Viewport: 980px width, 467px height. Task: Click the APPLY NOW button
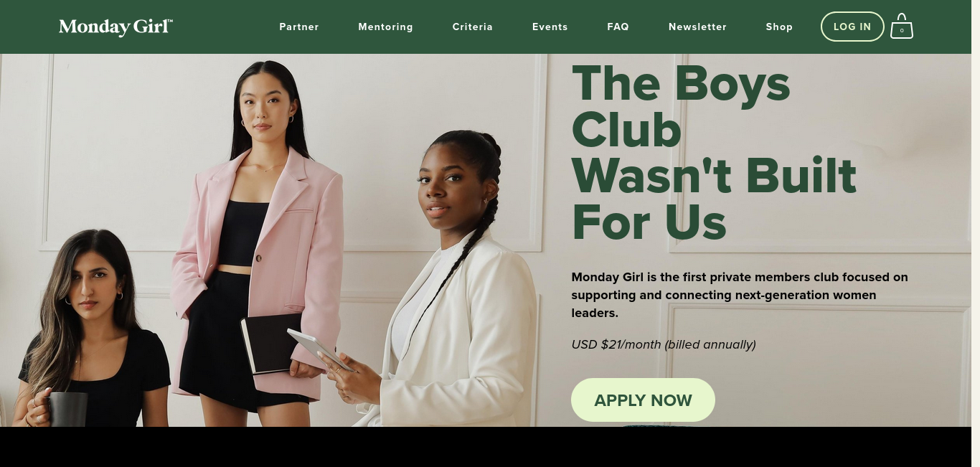pyautogui.click(x=643, y=400)
